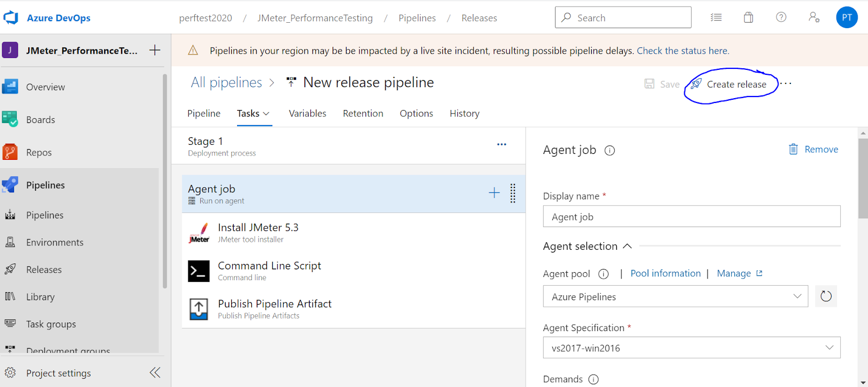
Task: Click the Azure DevOps logo icon
Action: [11, 18]
